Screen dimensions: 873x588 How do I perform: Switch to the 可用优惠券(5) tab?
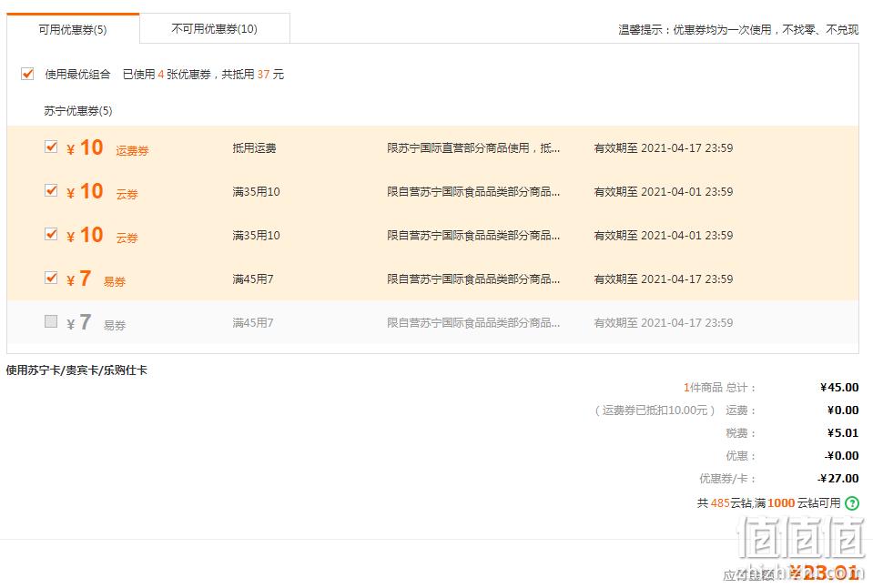click(73, 29)
